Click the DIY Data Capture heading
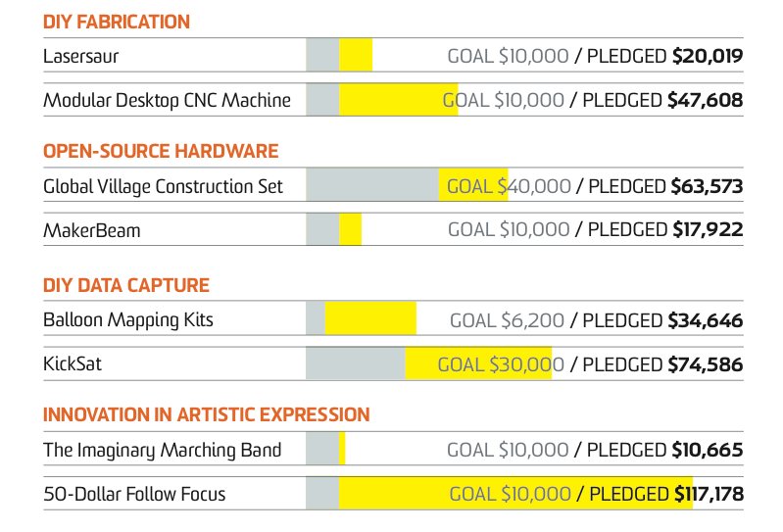This screenshot has height=532, width=783. click(126, 285)
